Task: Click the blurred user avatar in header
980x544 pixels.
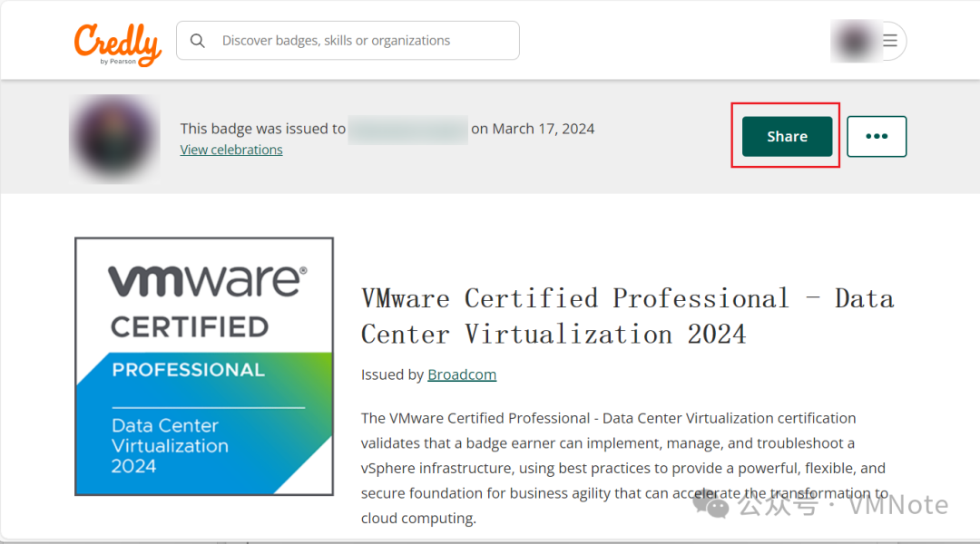Action: (855, 41)
